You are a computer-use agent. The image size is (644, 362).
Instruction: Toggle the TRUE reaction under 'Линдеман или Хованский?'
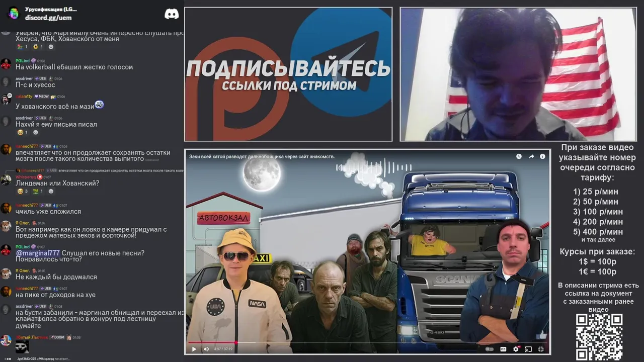point(38,191)
